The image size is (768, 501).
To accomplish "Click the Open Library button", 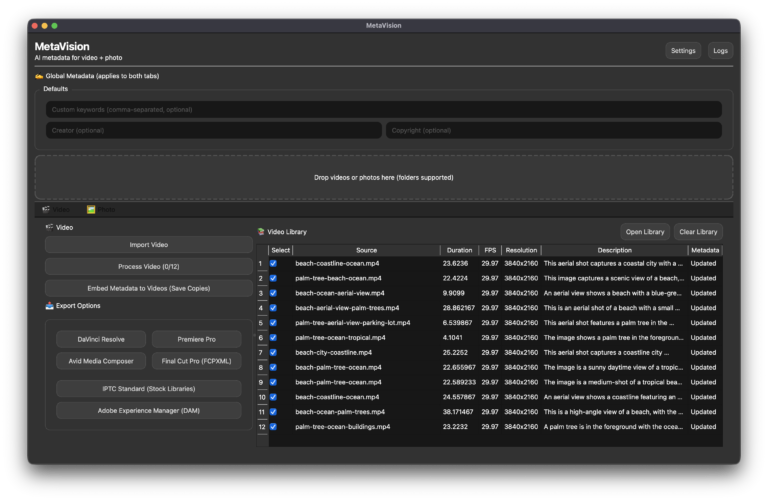I will click(x=645, y=232).
